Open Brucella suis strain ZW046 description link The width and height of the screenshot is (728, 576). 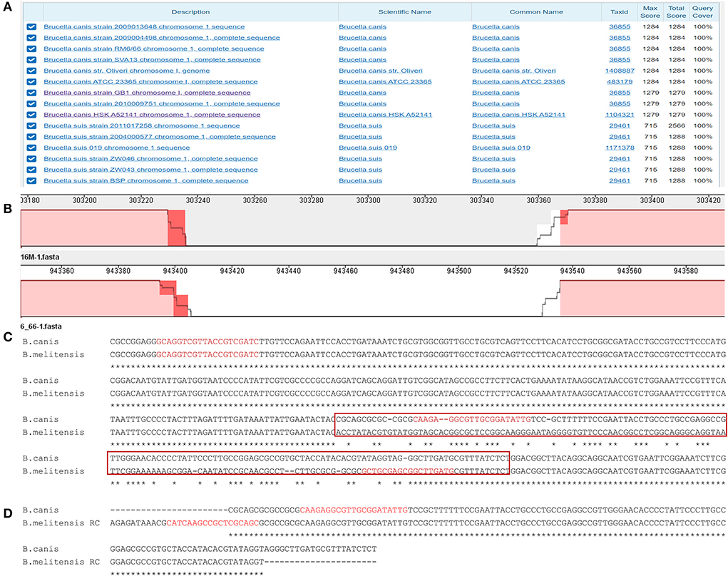tap(150, 159)
